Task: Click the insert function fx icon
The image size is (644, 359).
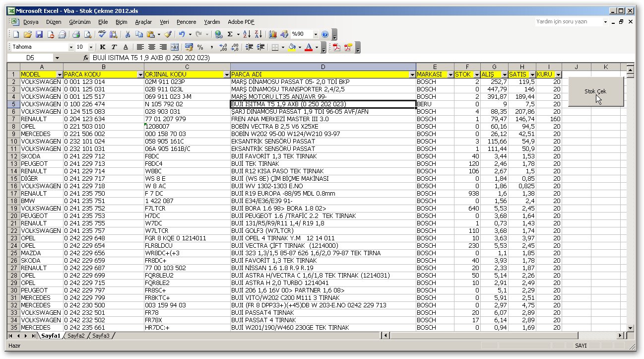Action: [x=86, y=58]
